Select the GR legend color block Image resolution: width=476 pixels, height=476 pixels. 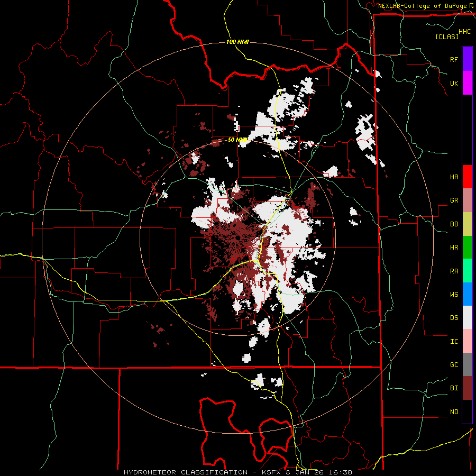pyautogui.click(x=467, y=200)
